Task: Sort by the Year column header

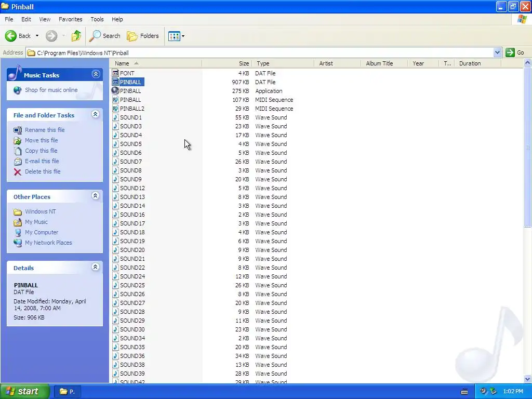Action: coord(423,63)
